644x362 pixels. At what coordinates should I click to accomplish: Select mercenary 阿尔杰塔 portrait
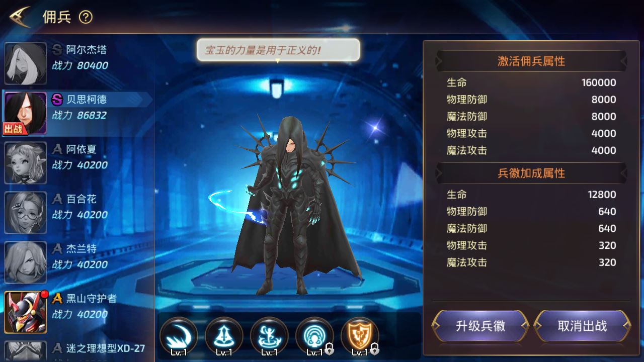click(26, 63)
